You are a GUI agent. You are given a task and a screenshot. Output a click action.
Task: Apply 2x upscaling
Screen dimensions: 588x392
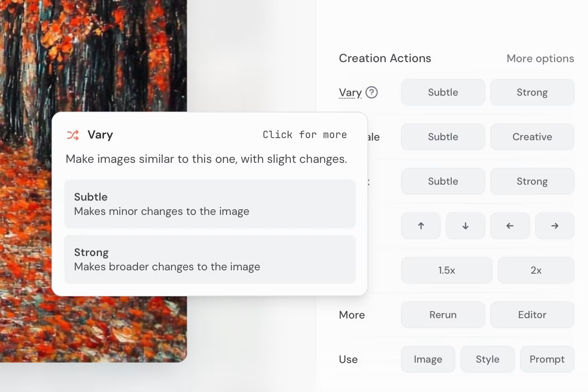click(x=536, y=270)
